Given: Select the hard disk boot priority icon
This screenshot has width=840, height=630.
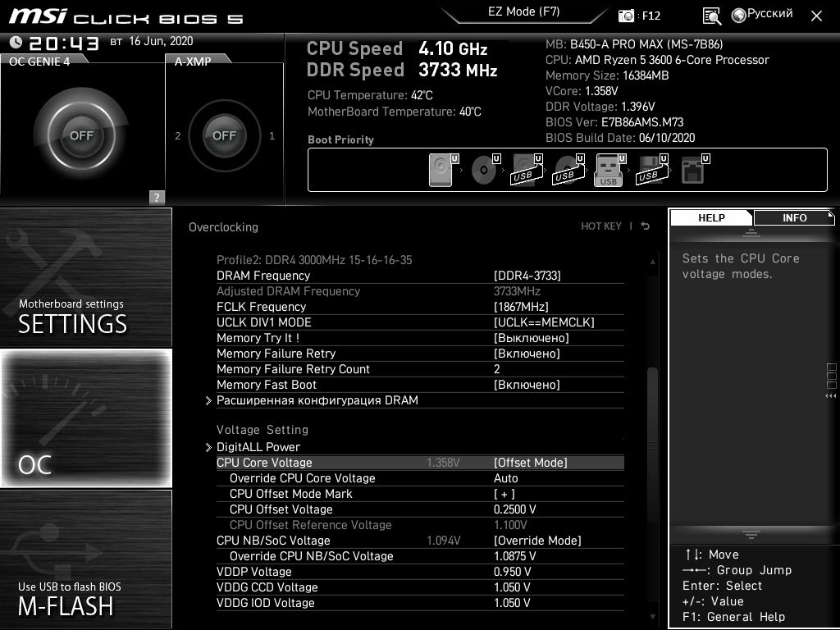Looking at the screenshot, I should 444,170.
